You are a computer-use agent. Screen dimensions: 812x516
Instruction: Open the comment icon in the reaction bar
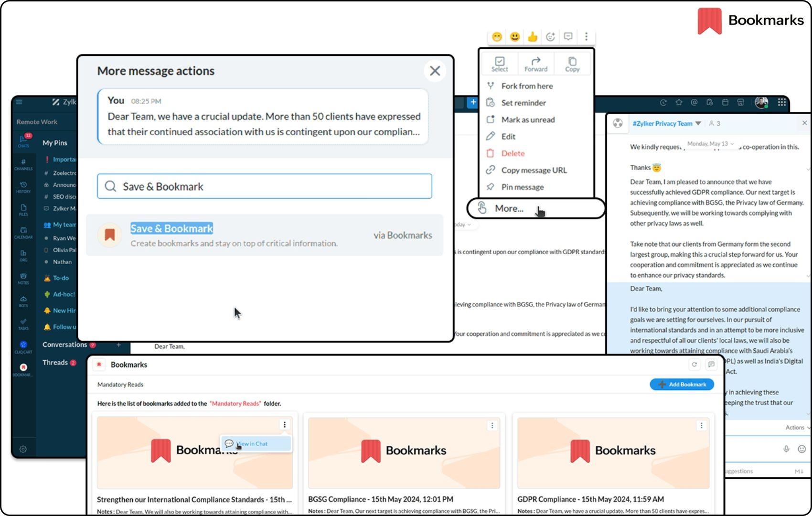pyautogui.click(x=568, y=36)
